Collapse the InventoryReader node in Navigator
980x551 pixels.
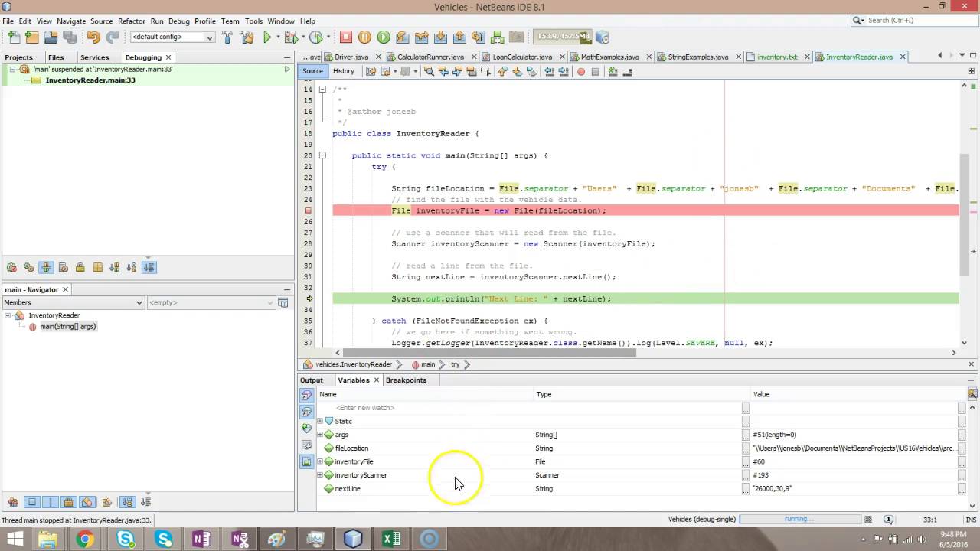(x=8, y=315)
